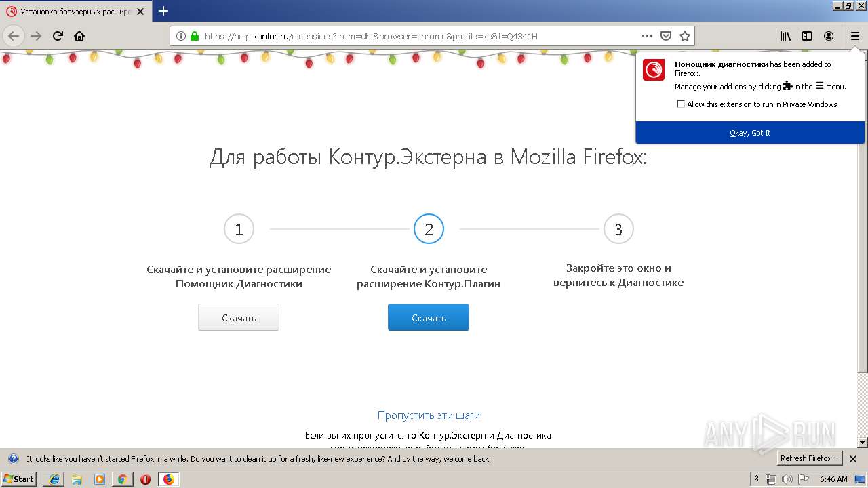Click the Помощник диагностики extension icon in popup
Viewport: 868px width, 488px height.
(654, 70)
